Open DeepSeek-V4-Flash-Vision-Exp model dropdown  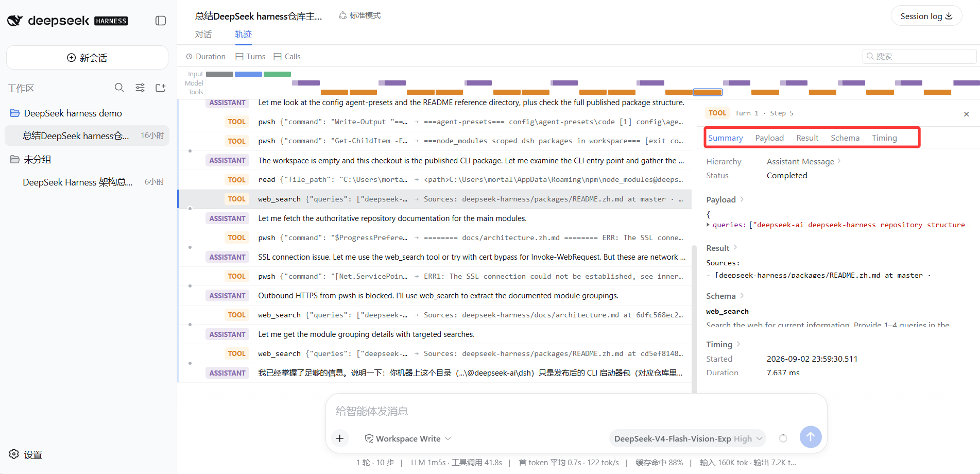click(688, 438)
